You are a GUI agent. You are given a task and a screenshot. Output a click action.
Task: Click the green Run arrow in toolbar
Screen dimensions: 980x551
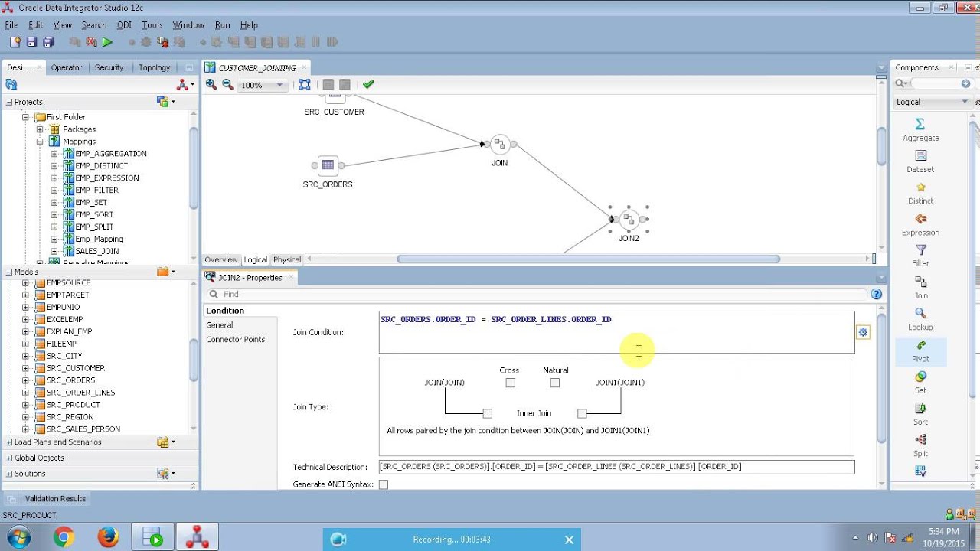coord(107,42)
